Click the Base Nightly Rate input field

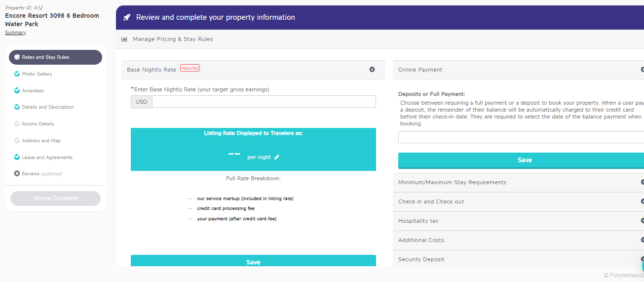(264, 102)
